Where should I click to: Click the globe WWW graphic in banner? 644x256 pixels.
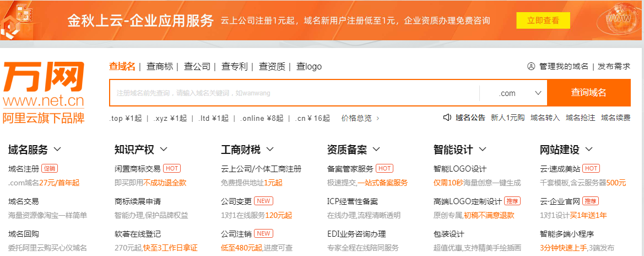tap(619, 20)
